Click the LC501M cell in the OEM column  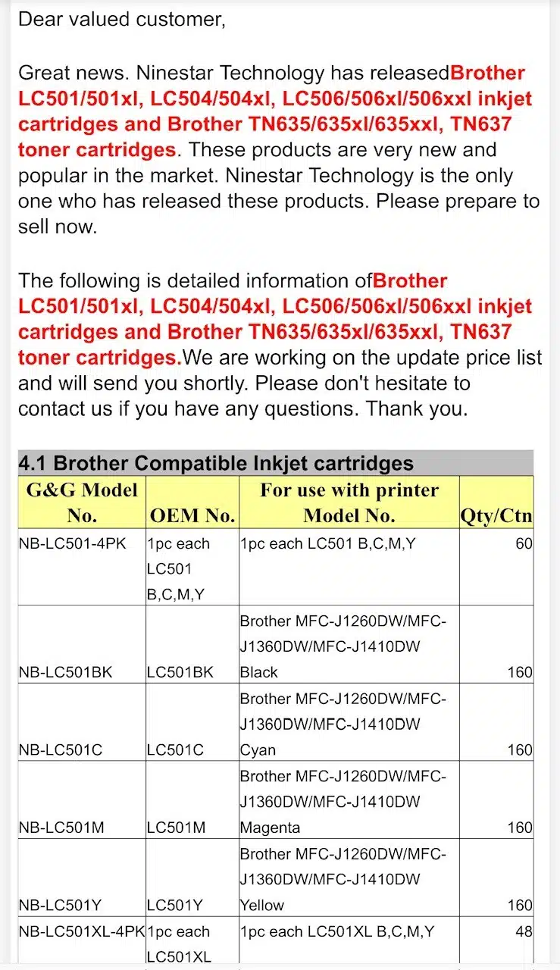[176, 828]
